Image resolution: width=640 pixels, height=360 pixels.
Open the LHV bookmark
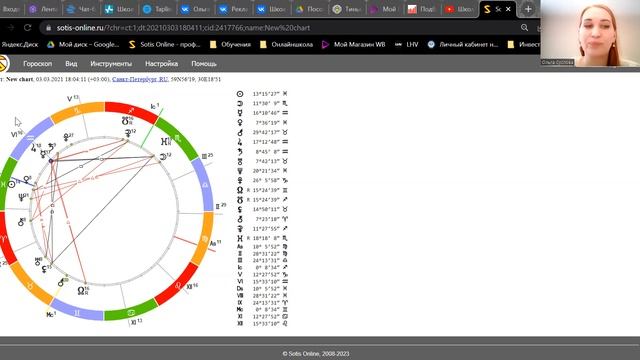[x=407, y=44]
